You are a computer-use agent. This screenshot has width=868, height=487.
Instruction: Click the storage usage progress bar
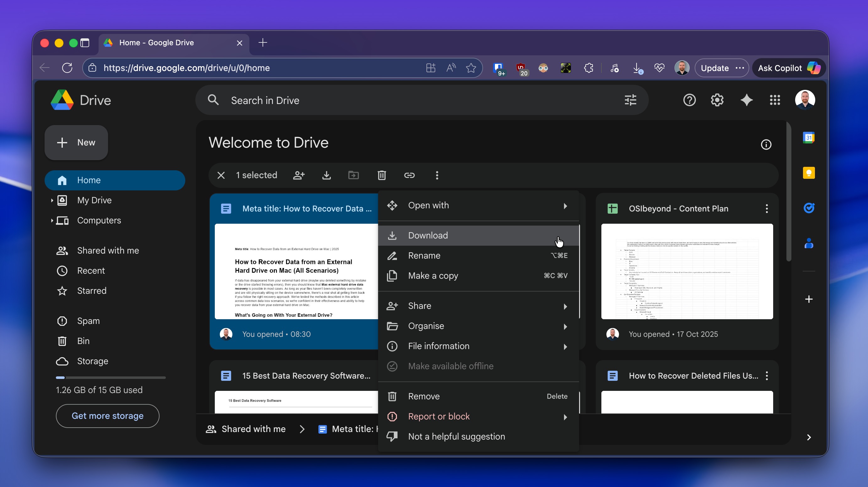[x=110, y=377]
